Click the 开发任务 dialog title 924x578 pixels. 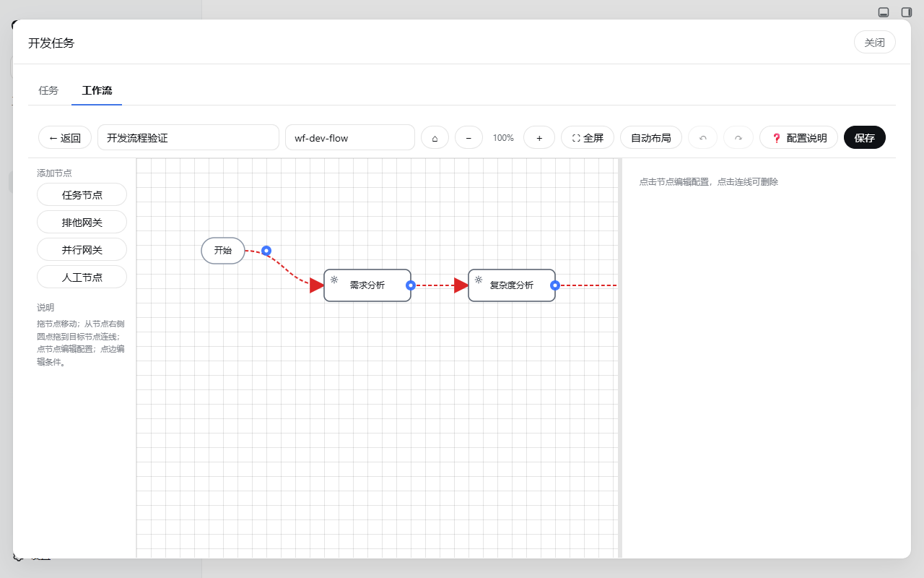51,43
